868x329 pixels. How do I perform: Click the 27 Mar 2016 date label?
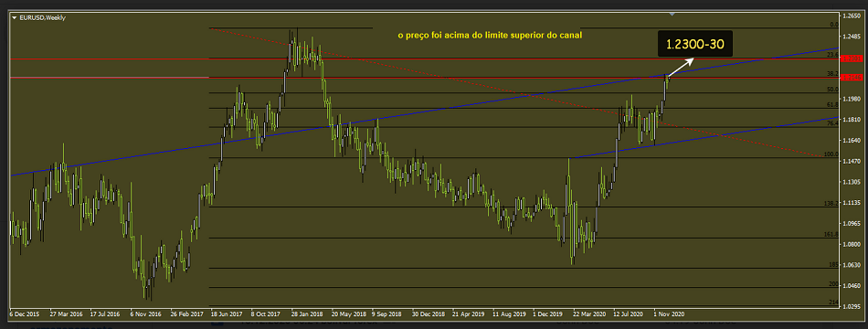click(x=66, y=313)
